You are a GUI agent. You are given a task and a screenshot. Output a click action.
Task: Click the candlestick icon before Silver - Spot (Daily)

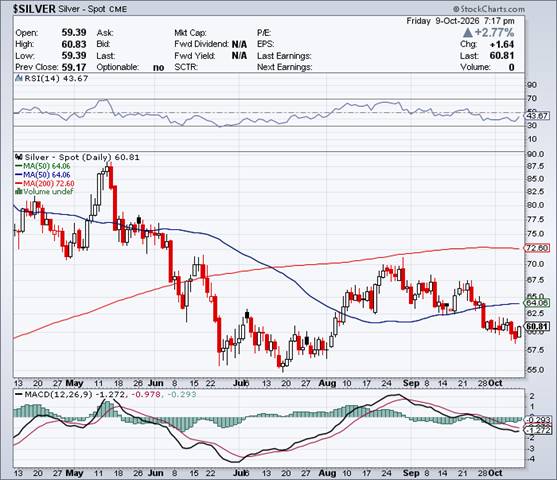point(19,157)
